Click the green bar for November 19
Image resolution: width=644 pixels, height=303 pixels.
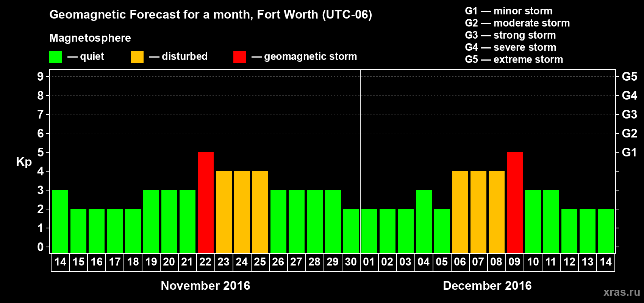click(x=151, y=221)
